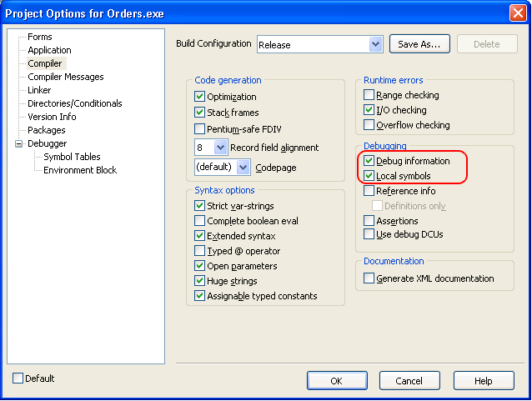
Task: Open Record field alignment dropdown
Action: point(220,148)
